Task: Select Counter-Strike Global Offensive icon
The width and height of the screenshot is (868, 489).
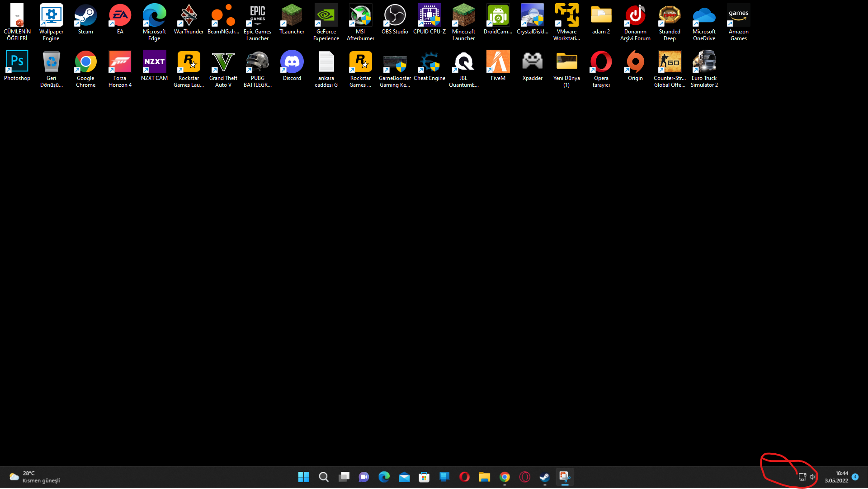Action: (670, 69)
